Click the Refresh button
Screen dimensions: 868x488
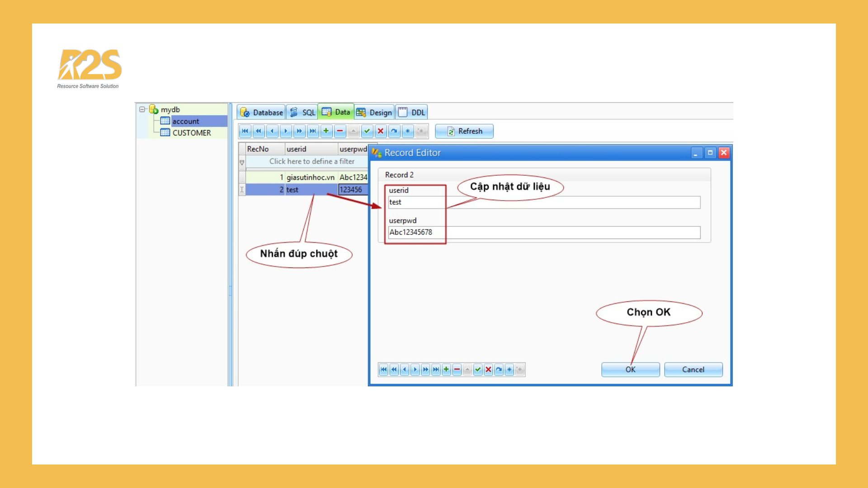[x=464, y=131]
